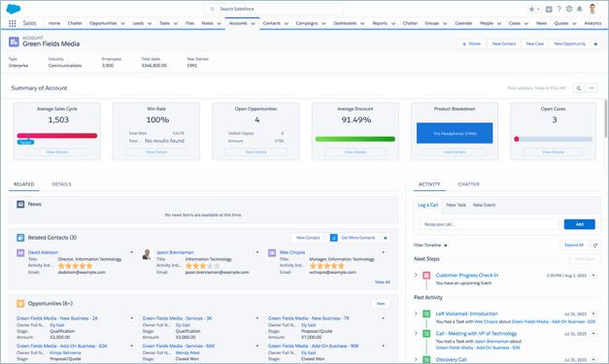View Details on Win Rate card
609x364 pixels.
click(x=156, y=152)
